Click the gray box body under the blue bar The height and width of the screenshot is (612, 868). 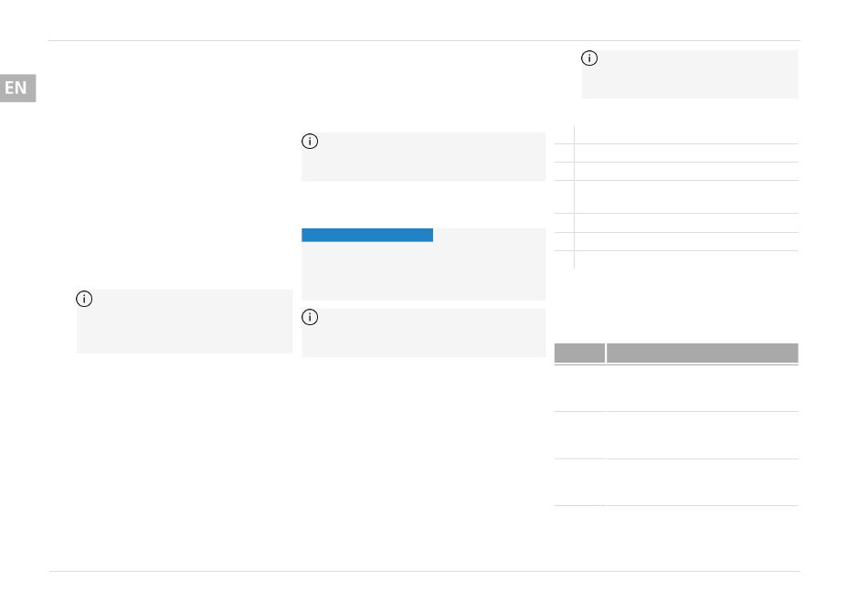click(423, 271)
